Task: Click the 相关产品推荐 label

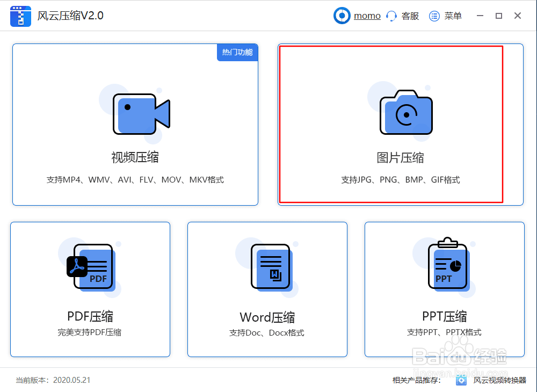Action: tap(417, 380)
